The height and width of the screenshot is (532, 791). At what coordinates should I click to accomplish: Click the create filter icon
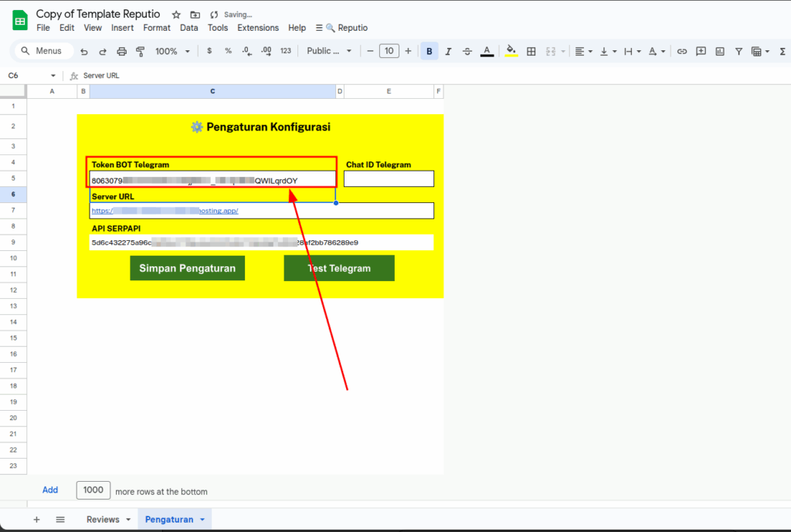click(x=738, y=52)
